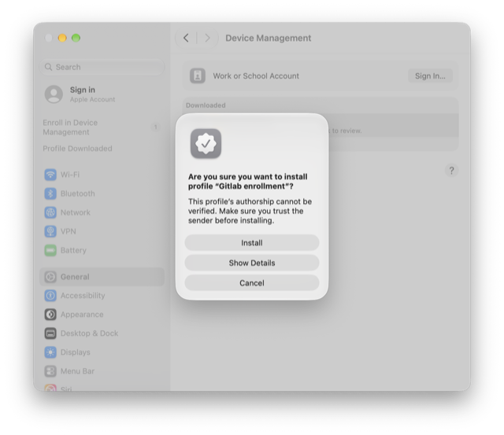Click the notification badge showing 1
Screen dimensions: 504x435
[156, 127]
